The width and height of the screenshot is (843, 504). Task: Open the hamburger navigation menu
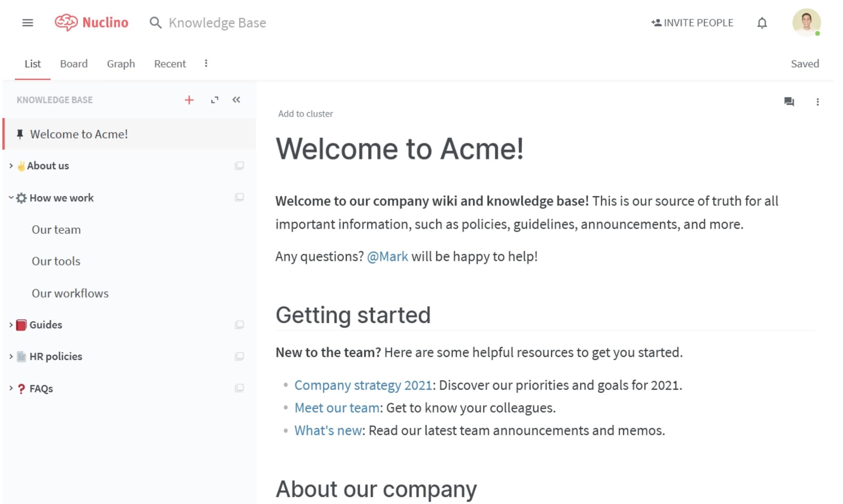(x=27, y=23)
